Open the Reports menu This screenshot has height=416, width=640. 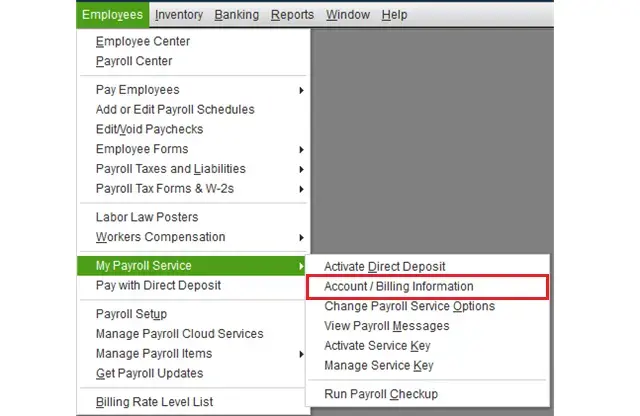click(x=292, y=15)
